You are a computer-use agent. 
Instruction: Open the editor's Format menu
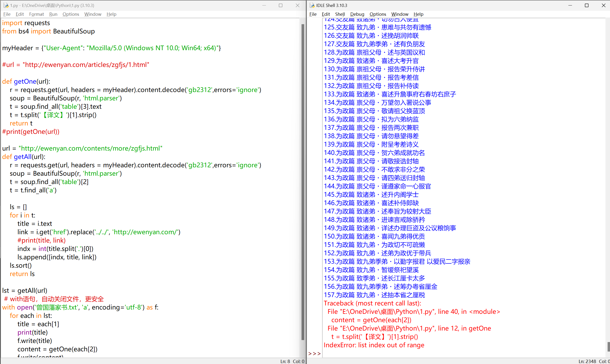coord(36,14)
